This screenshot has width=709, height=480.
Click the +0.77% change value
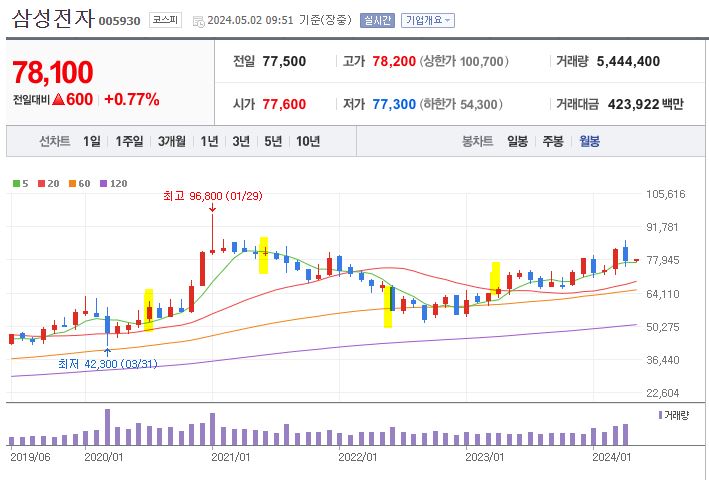click(x=132, y=99)
